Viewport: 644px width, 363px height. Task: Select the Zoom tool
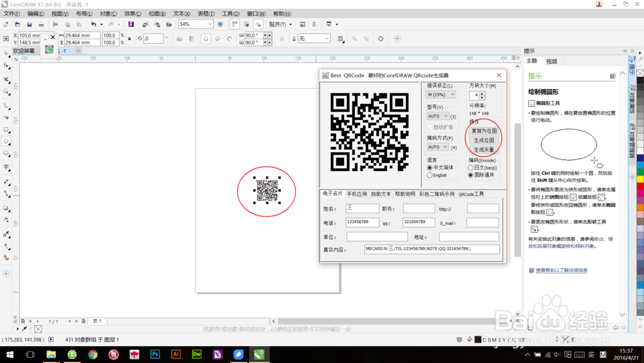(6, 92)
